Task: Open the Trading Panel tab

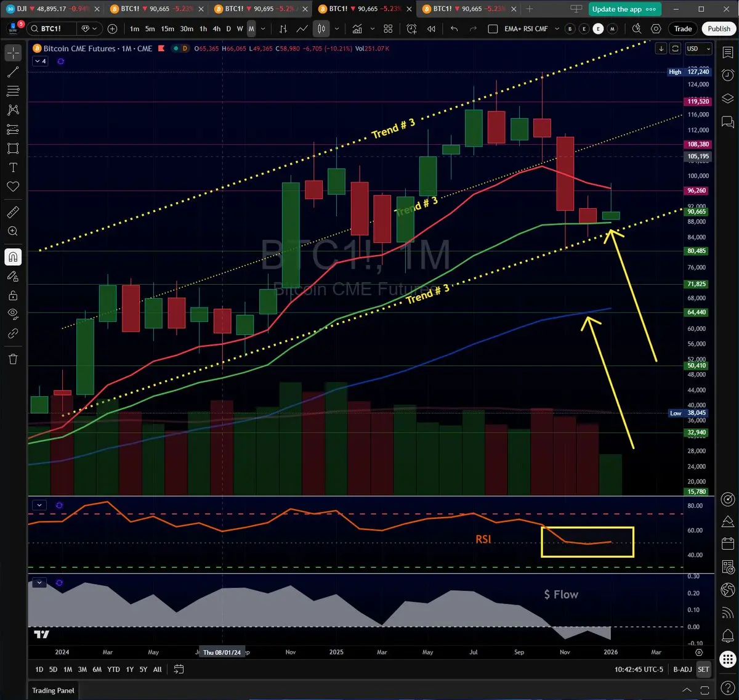Action: (x=53, y=690)
